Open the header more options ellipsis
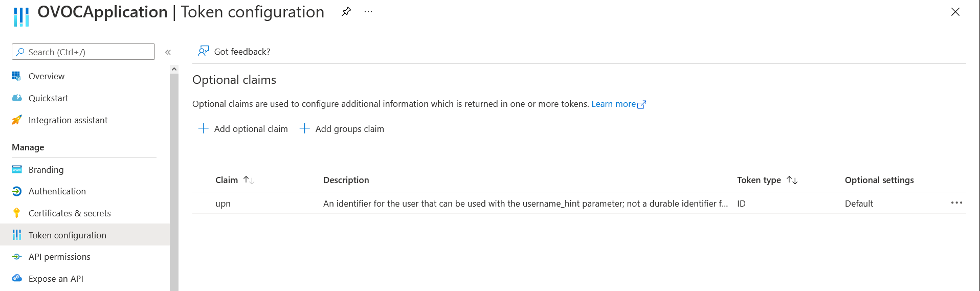 click(x=368, y=12)
